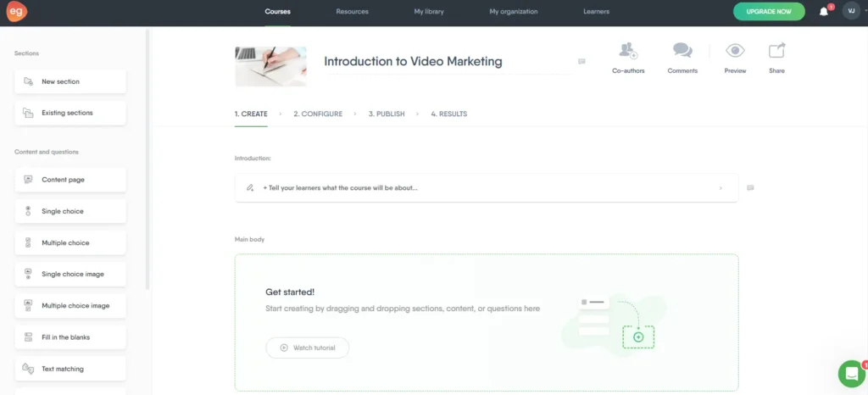868x395 pixels.
Task: Open the Learners menu item
Action: click(596, 12)
